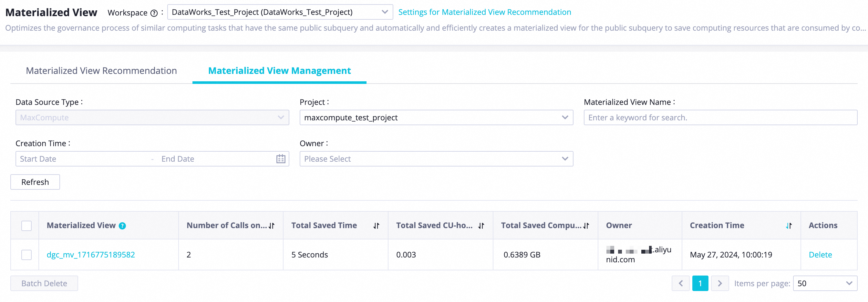
Task: Expand the Project maxcompute_test_project dropdown
Action: click(436, 117)
